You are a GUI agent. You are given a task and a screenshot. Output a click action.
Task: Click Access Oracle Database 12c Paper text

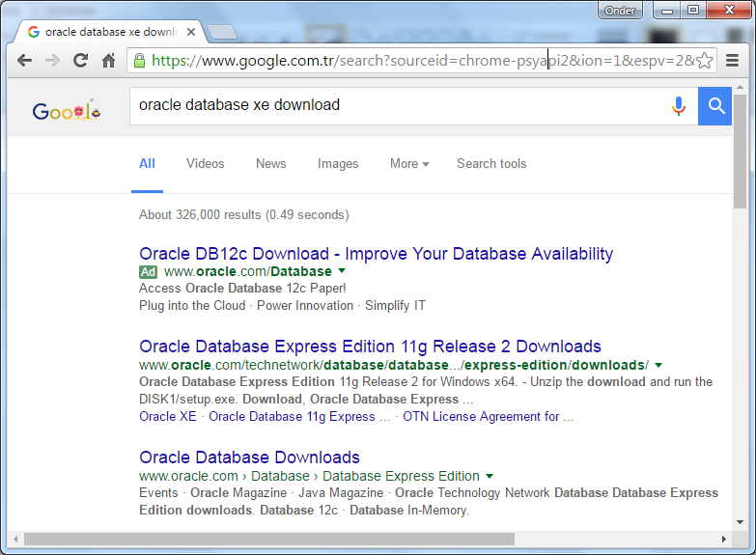(242, 289)
